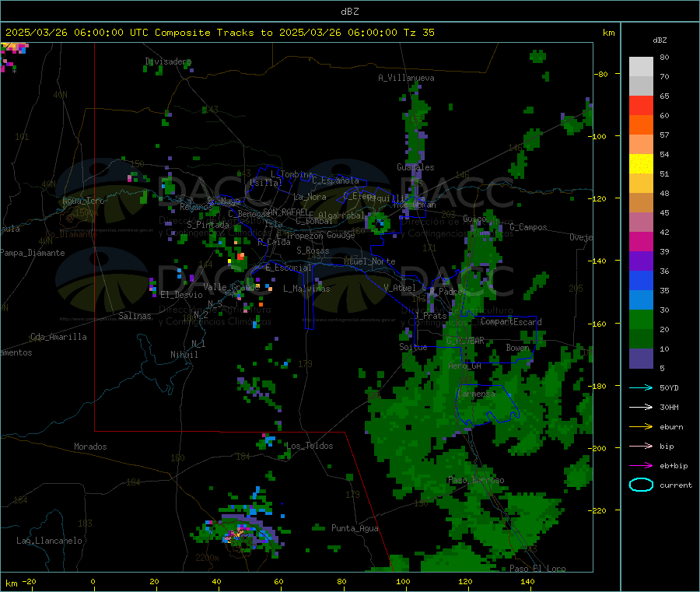Click the 'dBZ' title at top center
This screenshot has width=700, height=592.
349,12
